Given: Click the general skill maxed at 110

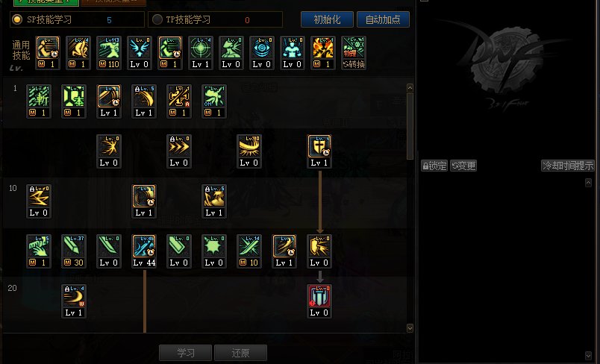Looking at the screenshot, I should pos(109,53).
